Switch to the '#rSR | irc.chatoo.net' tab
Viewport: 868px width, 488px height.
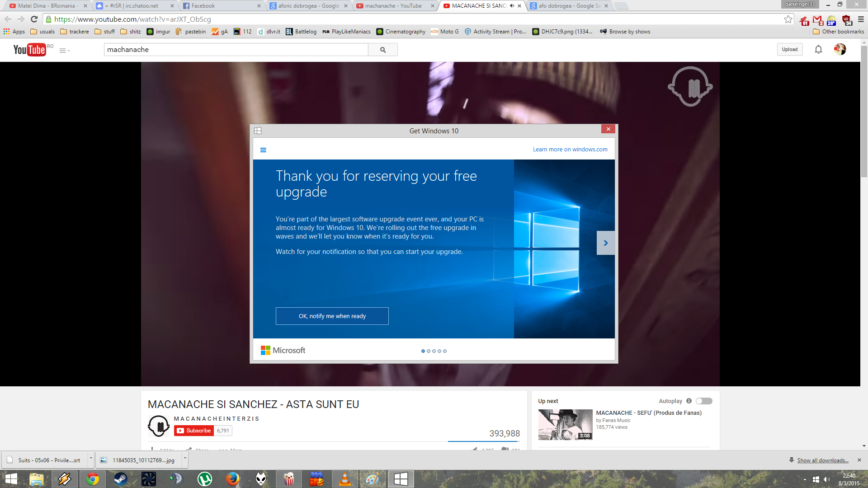pyautogui.click(x=135, y=6)
